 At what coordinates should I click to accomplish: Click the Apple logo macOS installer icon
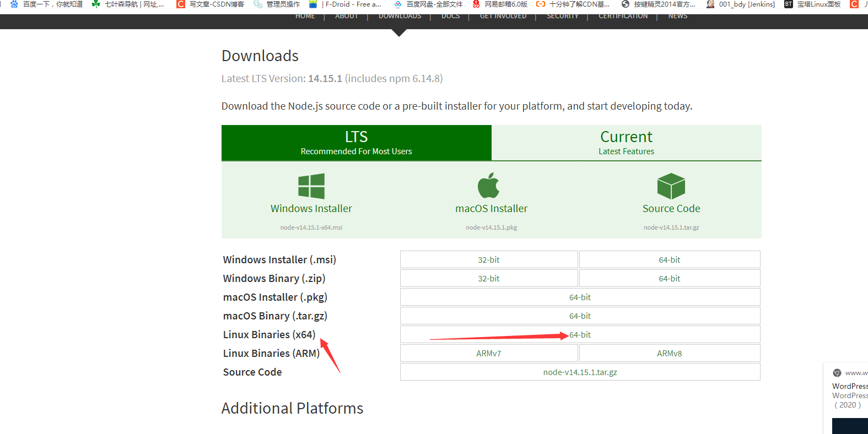[x=489, y=185]
